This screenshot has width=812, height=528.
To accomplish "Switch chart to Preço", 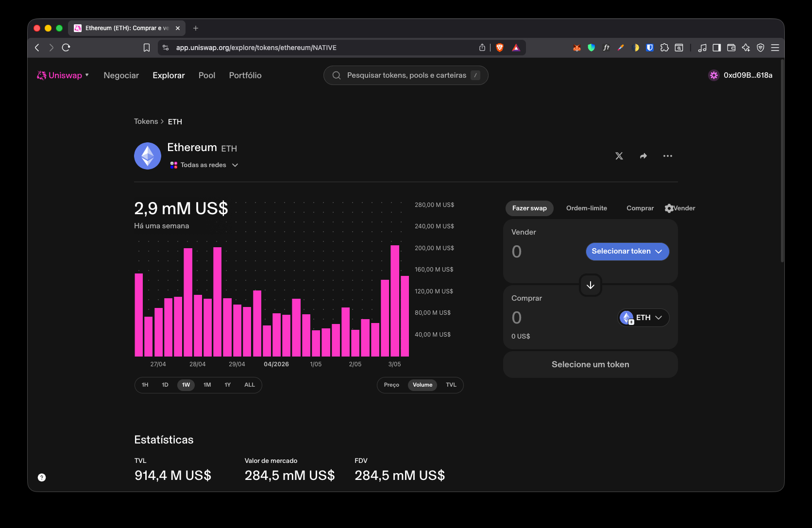I will (391, 385).
